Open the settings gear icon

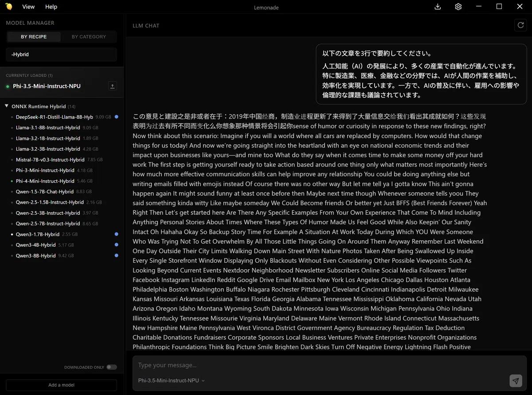458,7
